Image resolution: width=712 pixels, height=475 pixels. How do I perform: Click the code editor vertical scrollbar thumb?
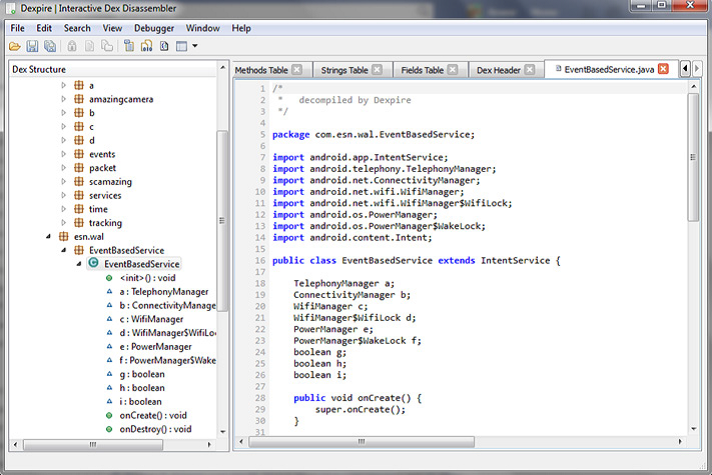point(693,157)
